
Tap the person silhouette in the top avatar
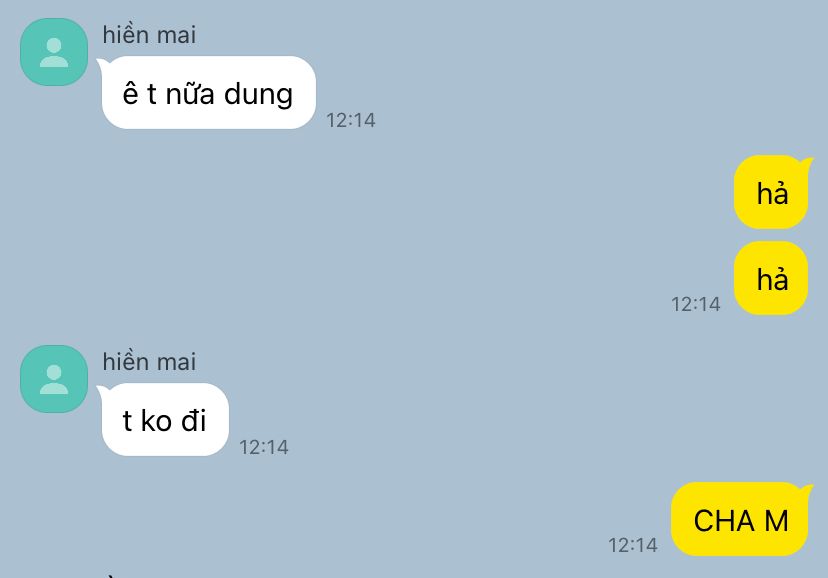coord(54,52)
